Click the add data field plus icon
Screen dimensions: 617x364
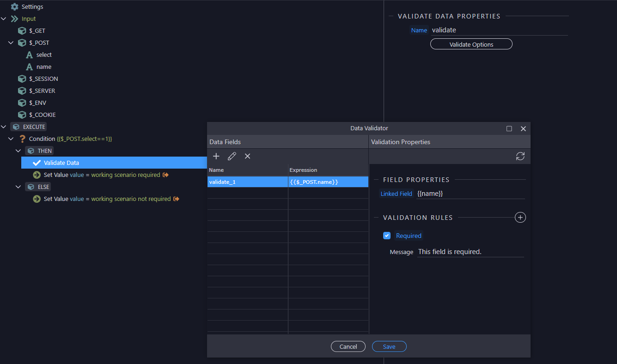point(216,156)
